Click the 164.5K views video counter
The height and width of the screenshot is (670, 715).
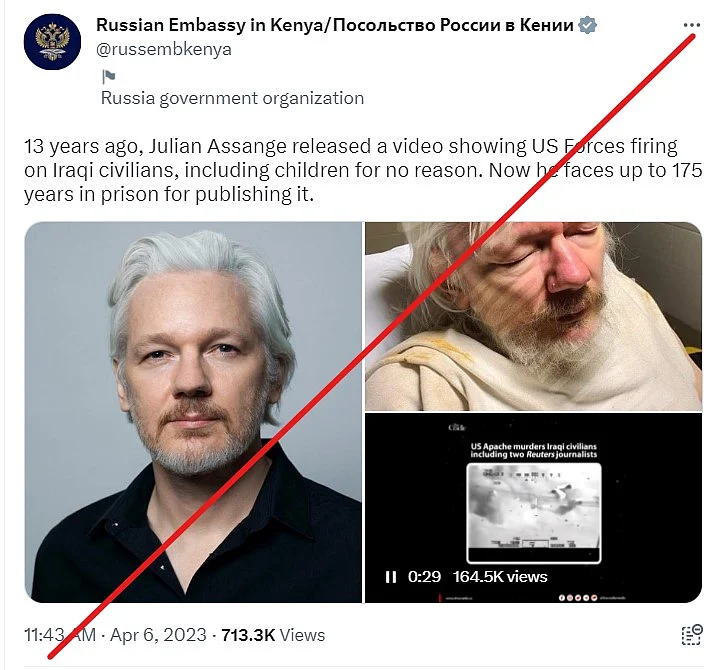pyautogui.click(x=500, y=577)
